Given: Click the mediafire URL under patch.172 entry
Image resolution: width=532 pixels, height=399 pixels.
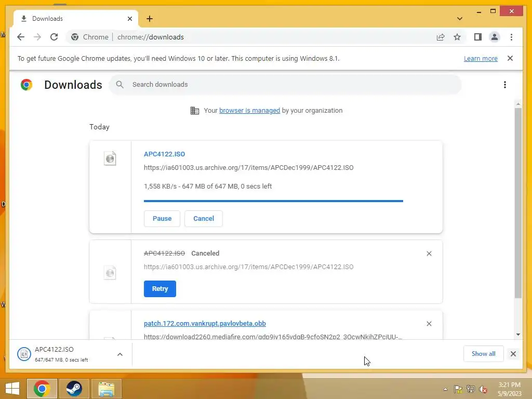Looking at the screenshot, I should tap(273, 337).
